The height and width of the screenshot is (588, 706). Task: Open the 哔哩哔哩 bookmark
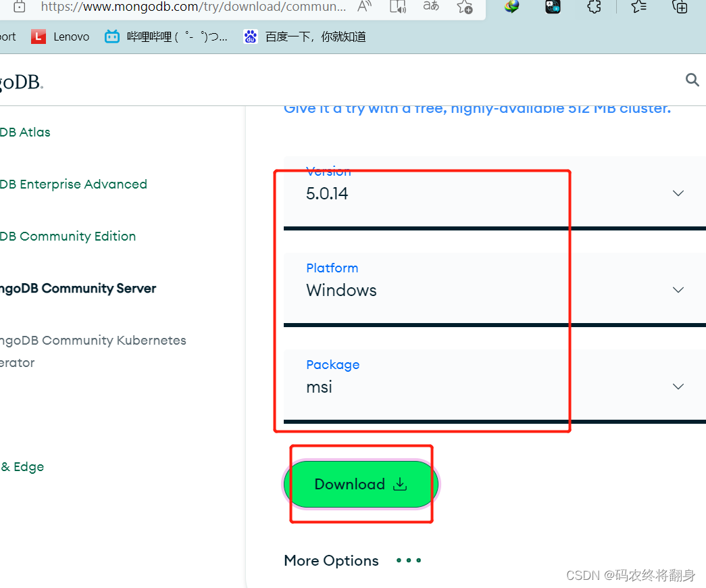166,36
